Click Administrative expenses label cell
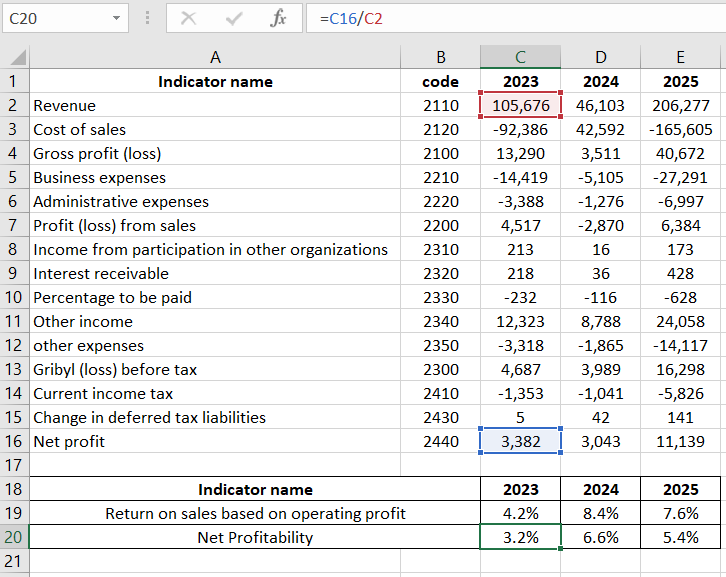Image resolution: width=726 pixels, height=577 pixels. click(x=215, y=201)
